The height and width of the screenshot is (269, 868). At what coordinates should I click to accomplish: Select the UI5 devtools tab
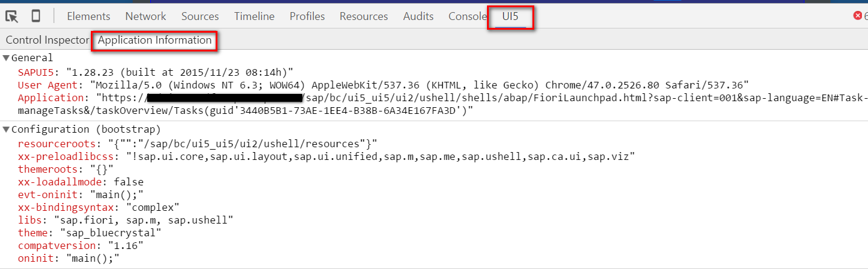(511, 16)
